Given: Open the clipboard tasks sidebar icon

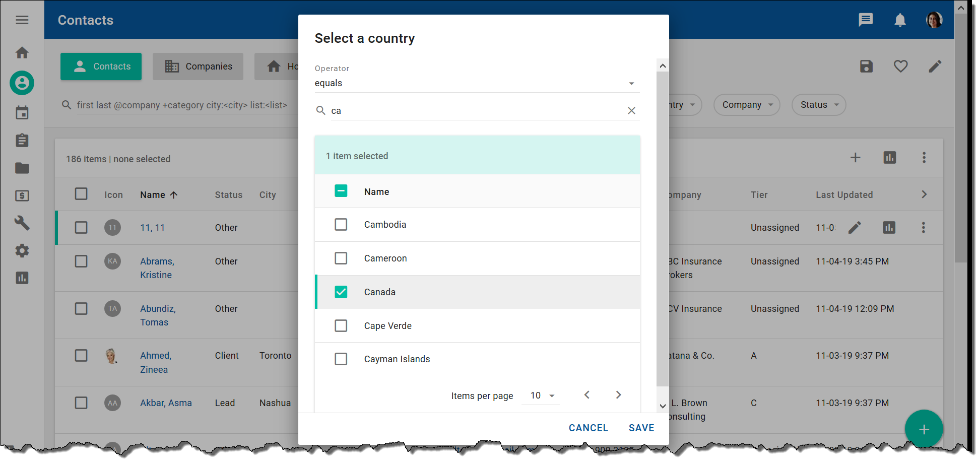Looking at the screenshot, I should coord(22,140).
